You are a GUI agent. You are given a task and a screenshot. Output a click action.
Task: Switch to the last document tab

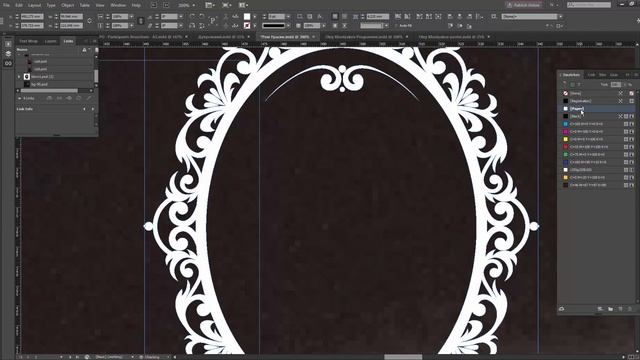pos(453,37)
